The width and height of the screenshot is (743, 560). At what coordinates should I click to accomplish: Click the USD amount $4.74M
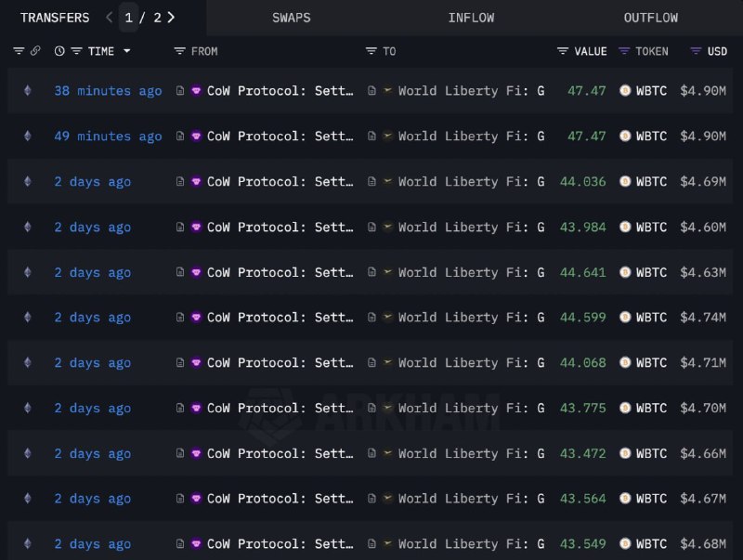click(703, 317)
